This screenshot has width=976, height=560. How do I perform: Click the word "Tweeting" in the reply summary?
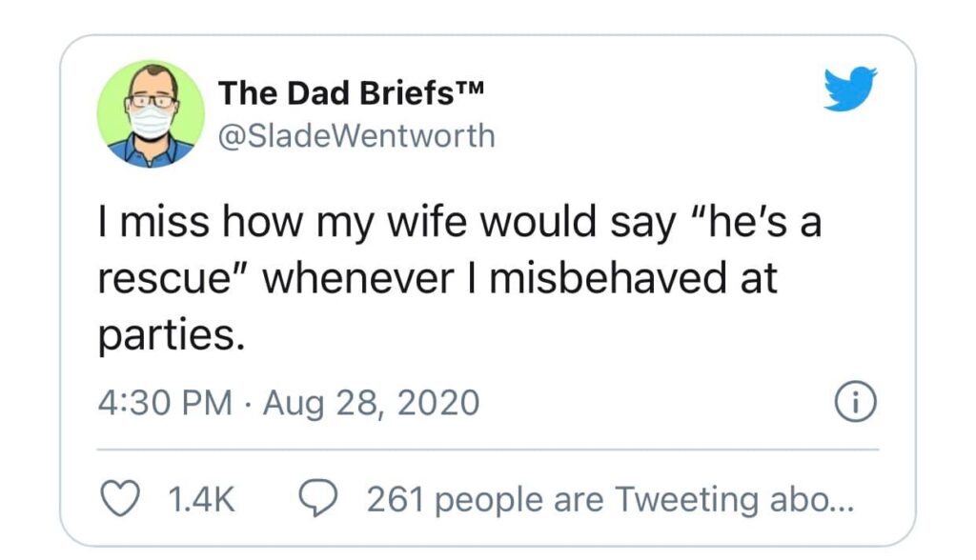click(685, 499)
